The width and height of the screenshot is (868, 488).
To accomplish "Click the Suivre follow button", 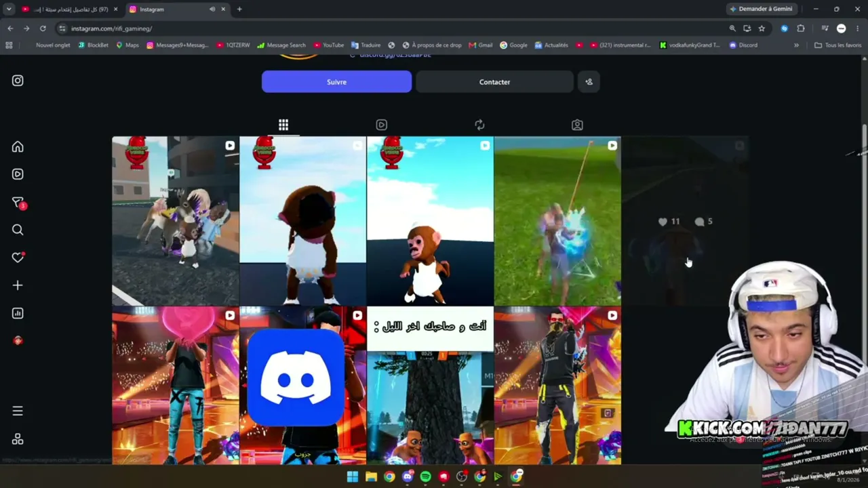I will coord(336,82).
